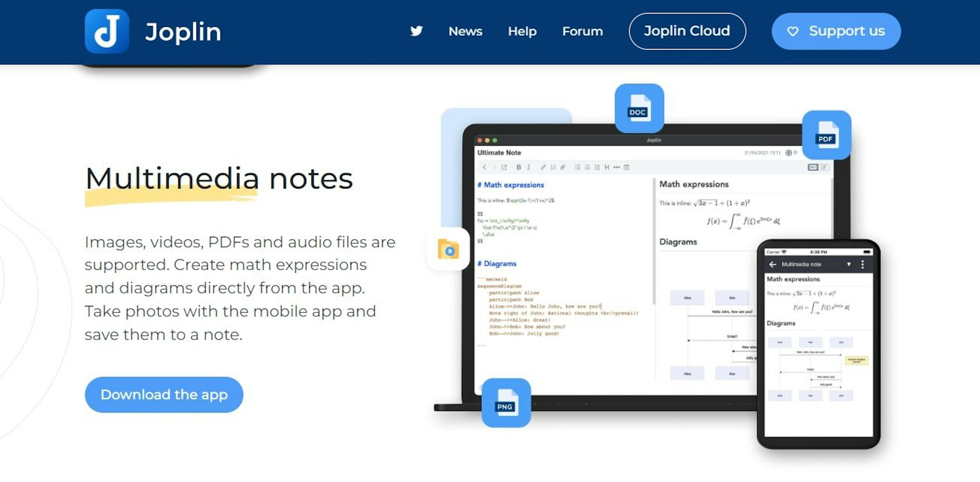Click '# Math expressions' in markdown editor
This screenshot has height=482, width=980.
510,185
